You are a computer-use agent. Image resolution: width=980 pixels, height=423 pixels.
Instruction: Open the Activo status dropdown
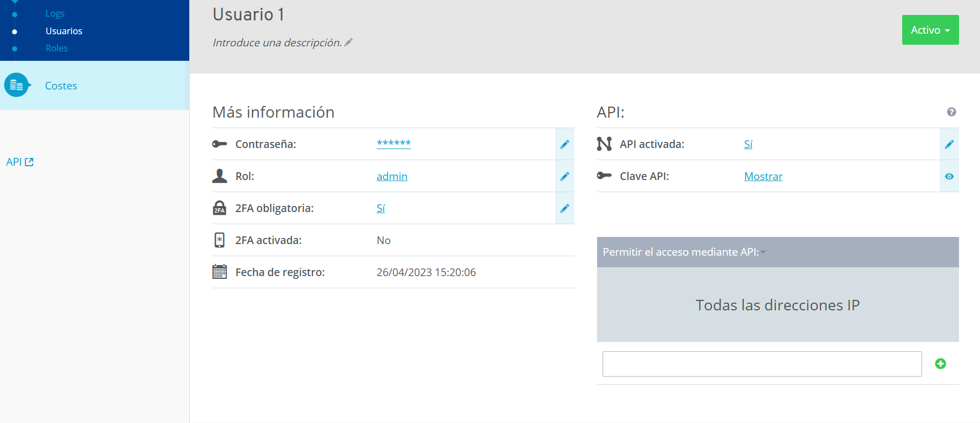[930, 30]
